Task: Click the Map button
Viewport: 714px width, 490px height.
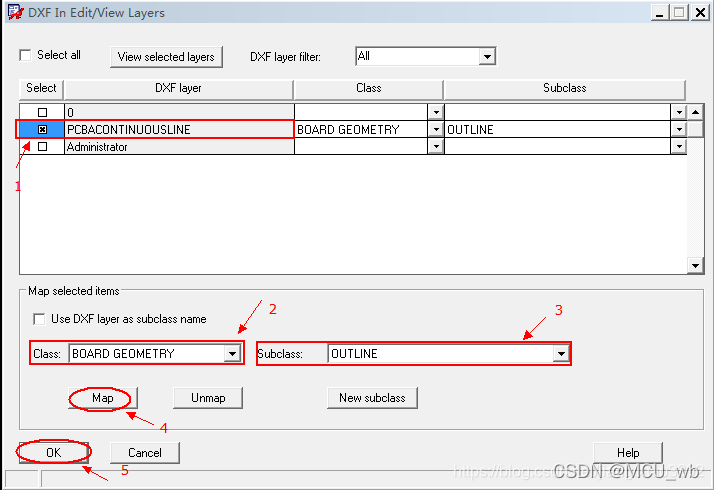Action: 102,398
